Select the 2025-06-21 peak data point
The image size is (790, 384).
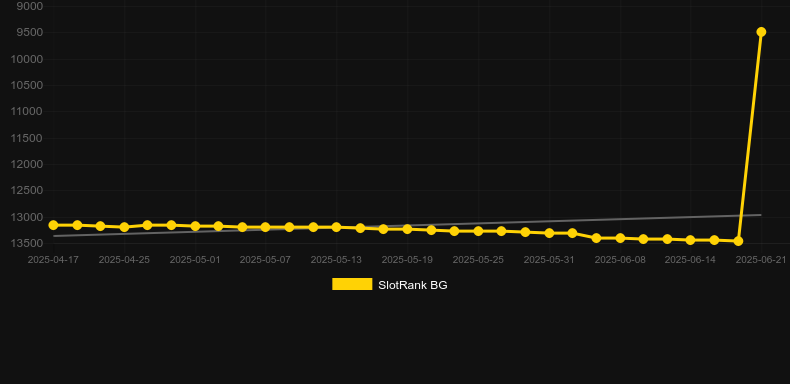click(x=761, y=32)
